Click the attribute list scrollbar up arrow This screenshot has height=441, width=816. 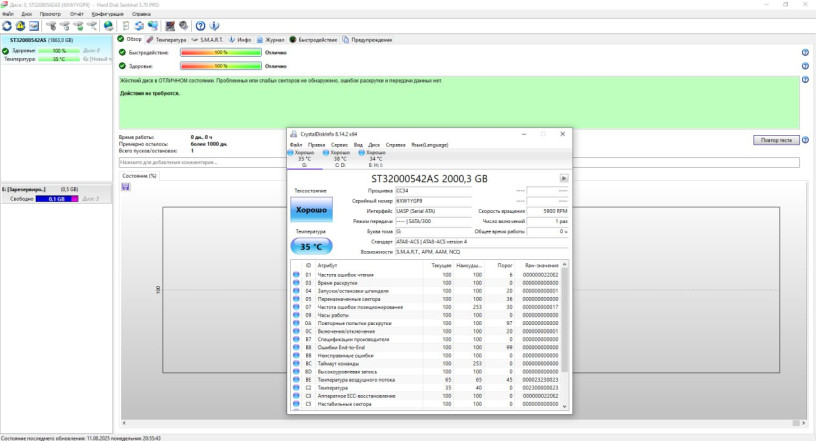[565, 265]
